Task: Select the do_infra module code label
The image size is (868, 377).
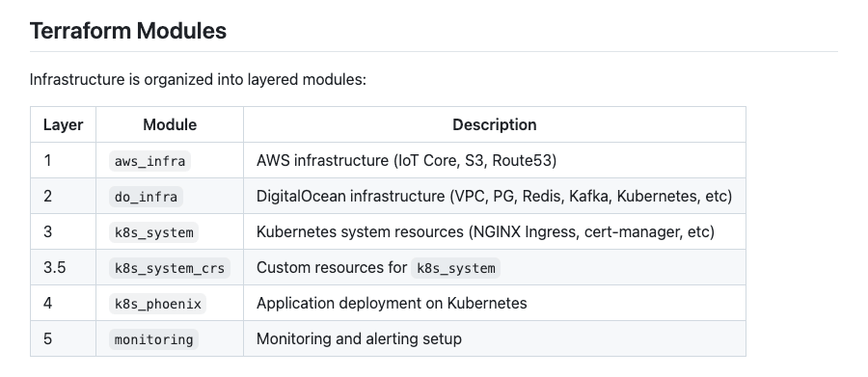Action: pos(146,197)
